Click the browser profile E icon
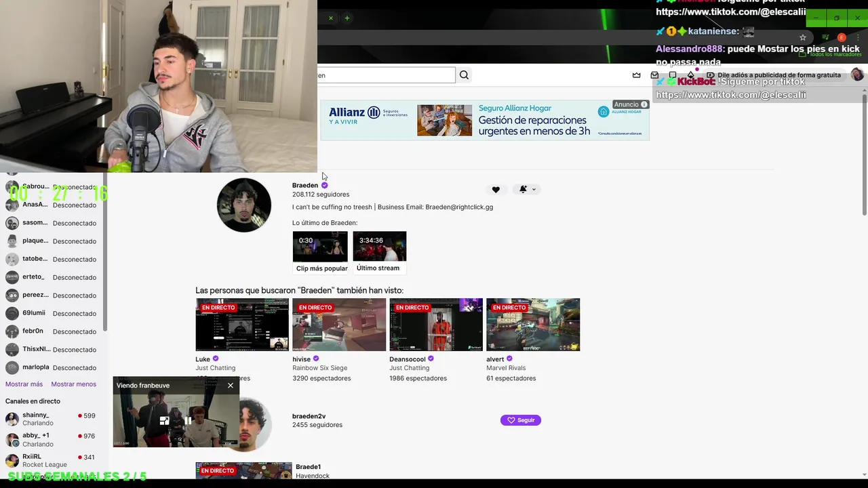The image size is (868, 488). 842,37
